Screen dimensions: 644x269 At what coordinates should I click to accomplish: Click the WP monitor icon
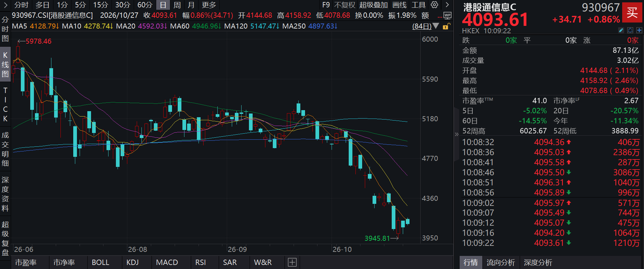(x=447, y=15)
